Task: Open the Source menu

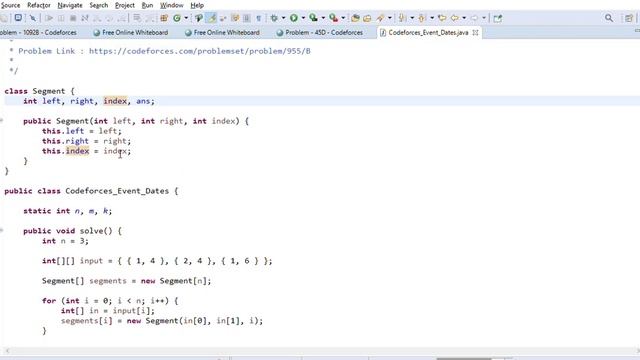Action: tap(11, 5)
